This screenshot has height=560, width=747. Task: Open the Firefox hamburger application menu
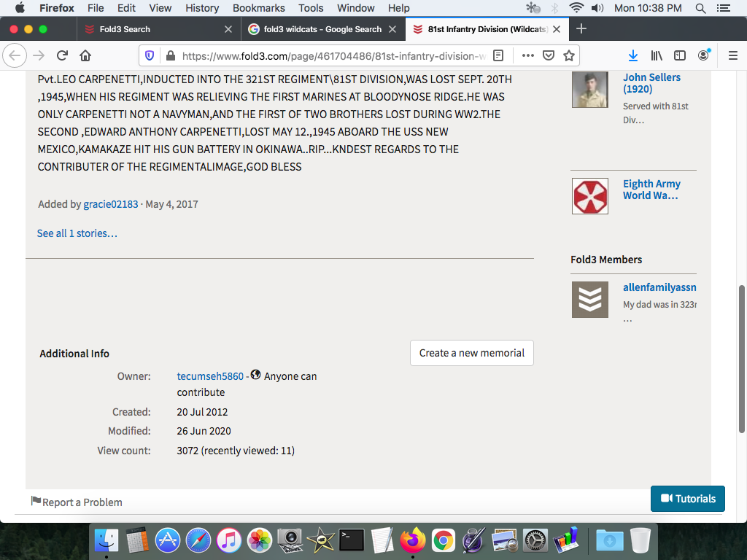click(733, 55)
